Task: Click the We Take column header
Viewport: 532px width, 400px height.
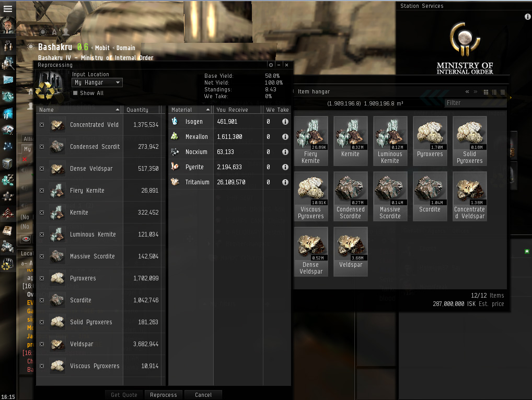Action: pos(277,110)
